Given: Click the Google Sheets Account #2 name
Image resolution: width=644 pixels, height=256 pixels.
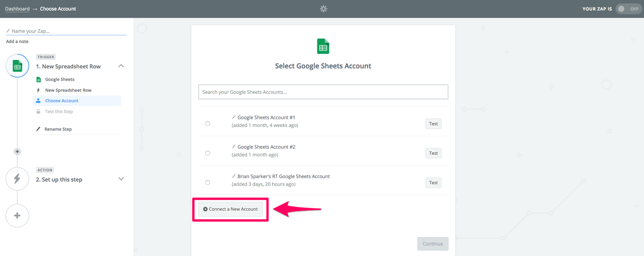Looking at the screenshot, I should 266,147.
